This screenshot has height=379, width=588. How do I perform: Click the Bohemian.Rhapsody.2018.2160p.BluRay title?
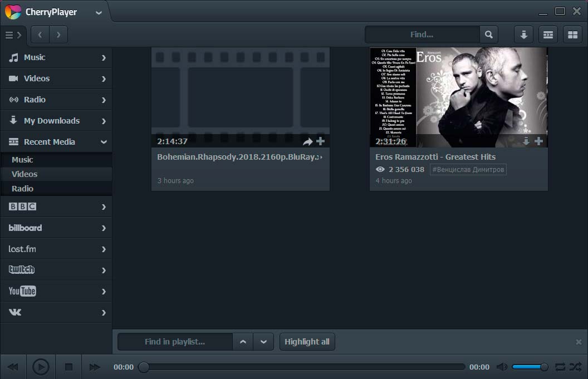click(239, 157)
